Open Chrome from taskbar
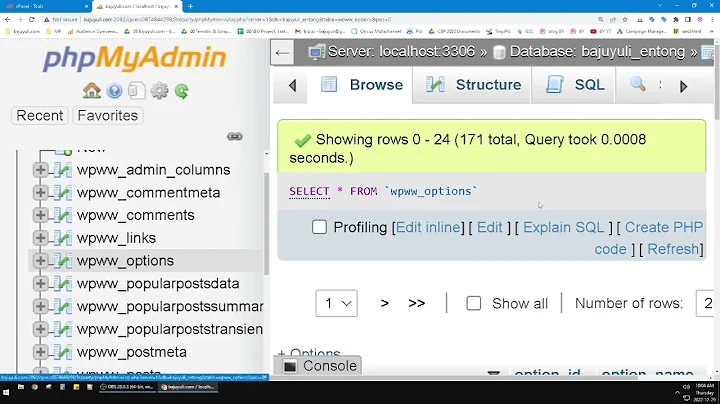Image resolution: width=720 pixels, height=404 pixels. pos(34,387)
